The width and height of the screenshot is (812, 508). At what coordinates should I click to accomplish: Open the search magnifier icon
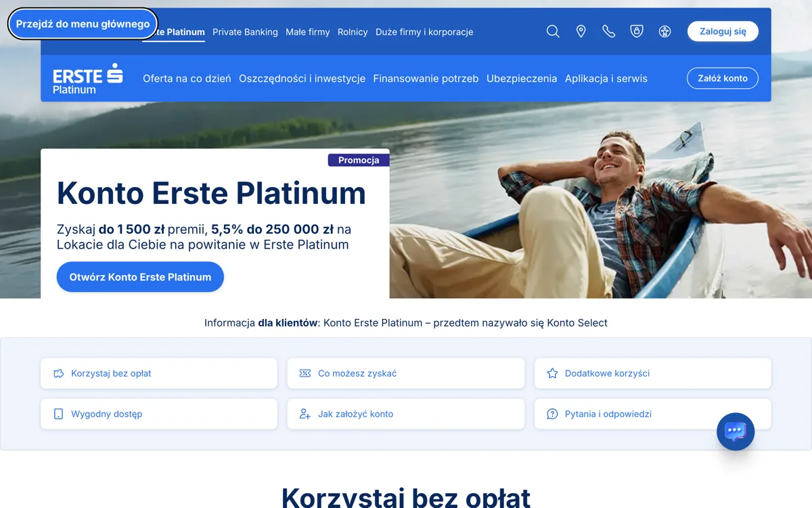click(553, 31)
